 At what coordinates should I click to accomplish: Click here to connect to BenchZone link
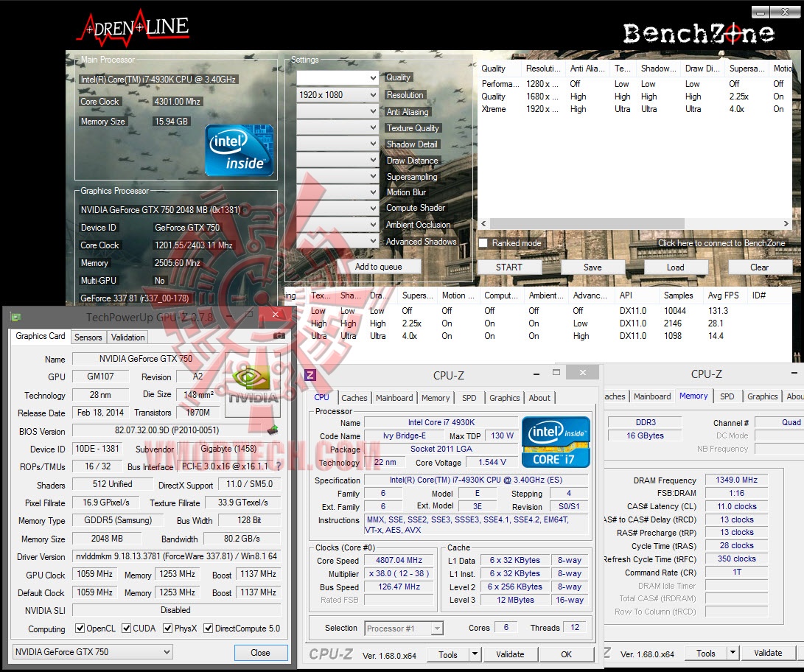coord(721,243)
